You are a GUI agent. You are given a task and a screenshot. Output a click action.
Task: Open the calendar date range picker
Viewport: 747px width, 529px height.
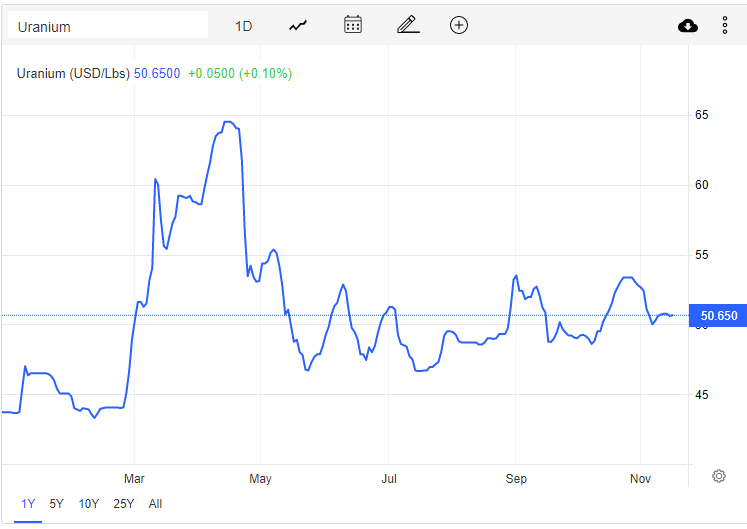(x=353, y=25)
